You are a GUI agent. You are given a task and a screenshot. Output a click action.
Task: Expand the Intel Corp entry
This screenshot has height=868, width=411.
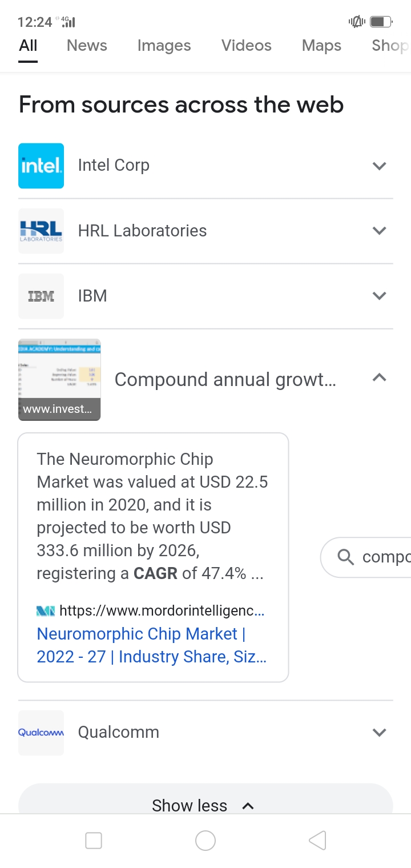380,166
